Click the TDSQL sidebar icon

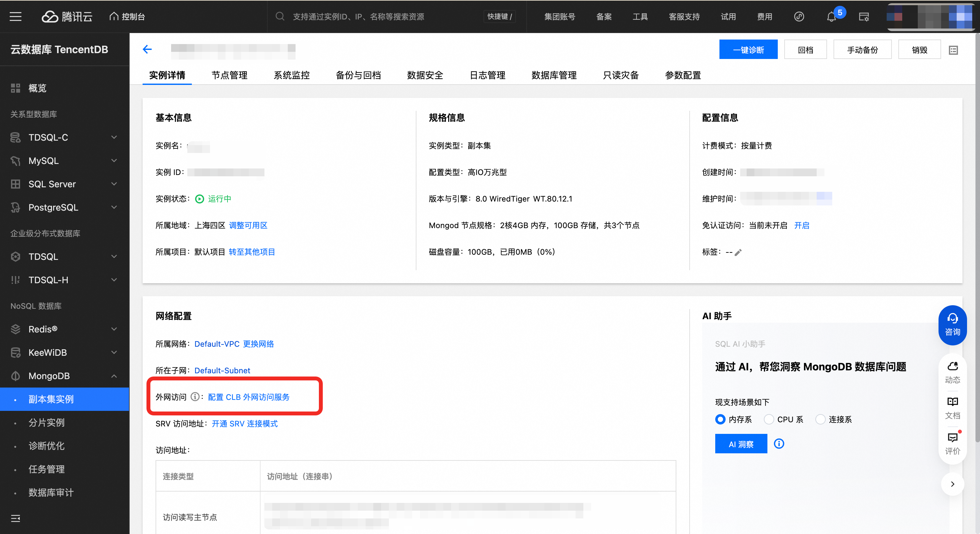(16, 257)
